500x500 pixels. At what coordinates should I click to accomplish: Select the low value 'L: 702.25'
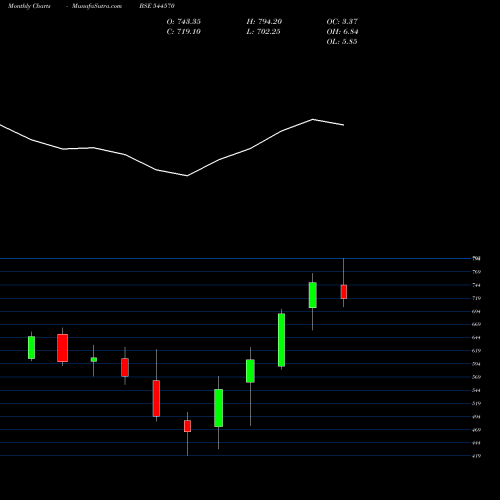263,32
